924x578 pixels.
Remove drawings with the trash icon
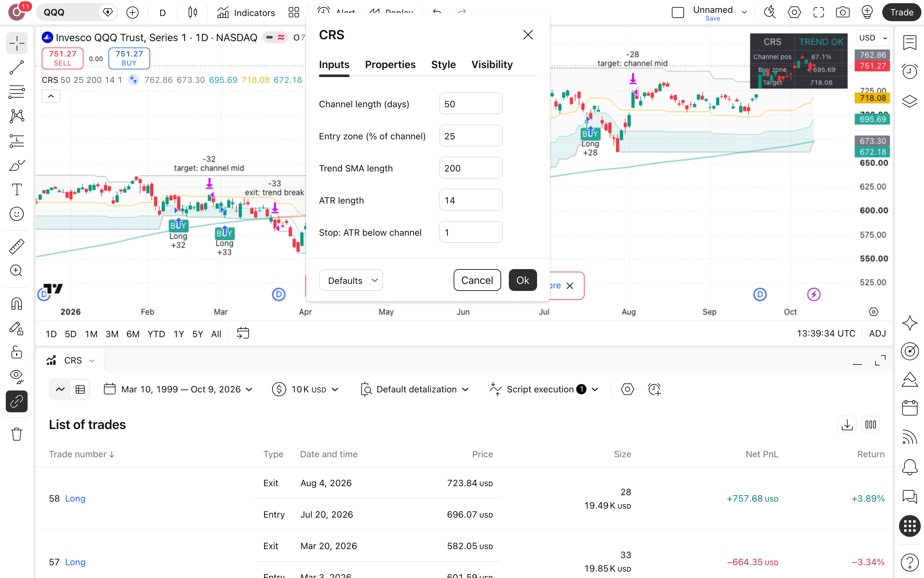click(x=16, y=434)
